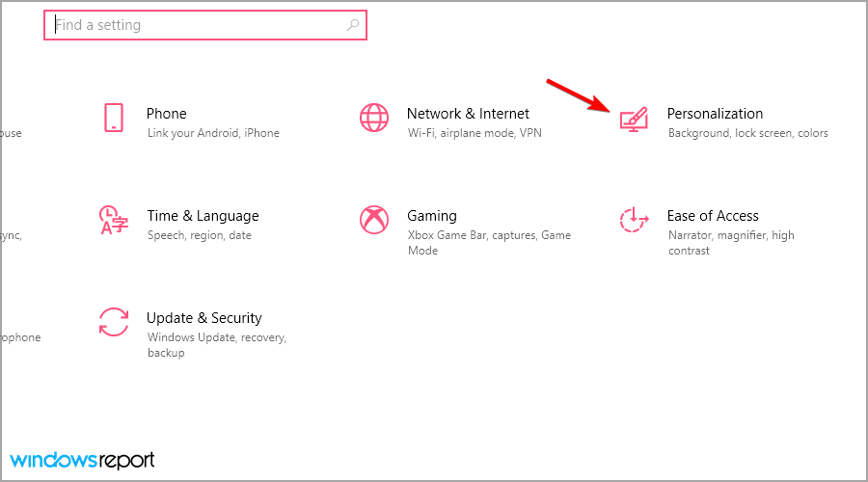Open Ease of Access title

(713, 216)
